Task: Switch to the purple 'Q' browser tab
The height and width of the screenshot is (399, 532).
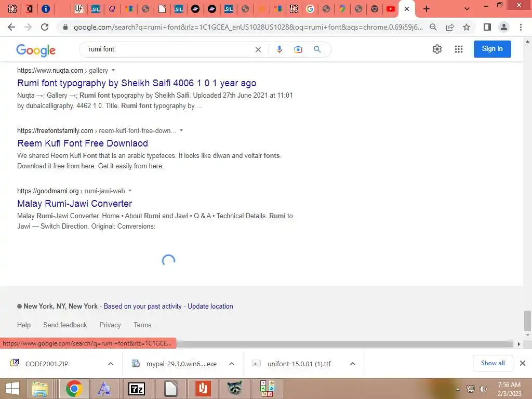Action: 112,9
